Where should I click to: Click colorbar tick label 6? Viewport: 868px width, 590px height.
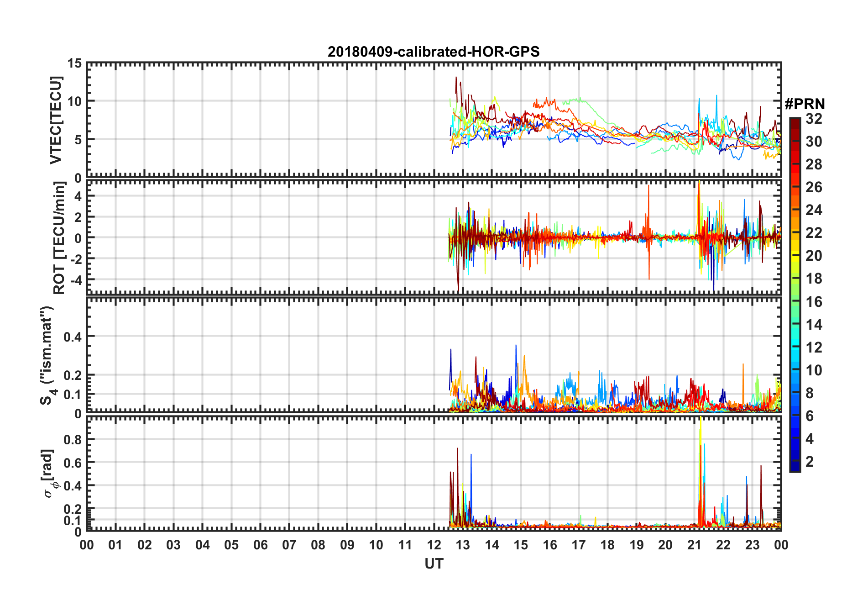point(810,416)
